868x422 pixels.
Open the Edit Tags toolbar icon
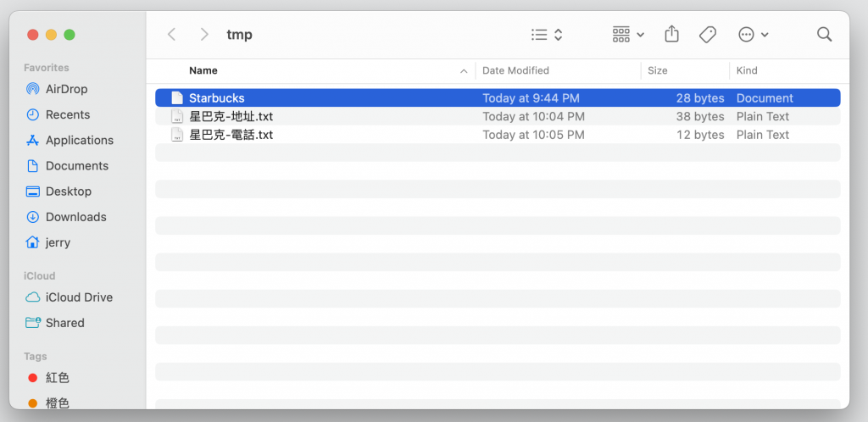(x=707, y=34)
